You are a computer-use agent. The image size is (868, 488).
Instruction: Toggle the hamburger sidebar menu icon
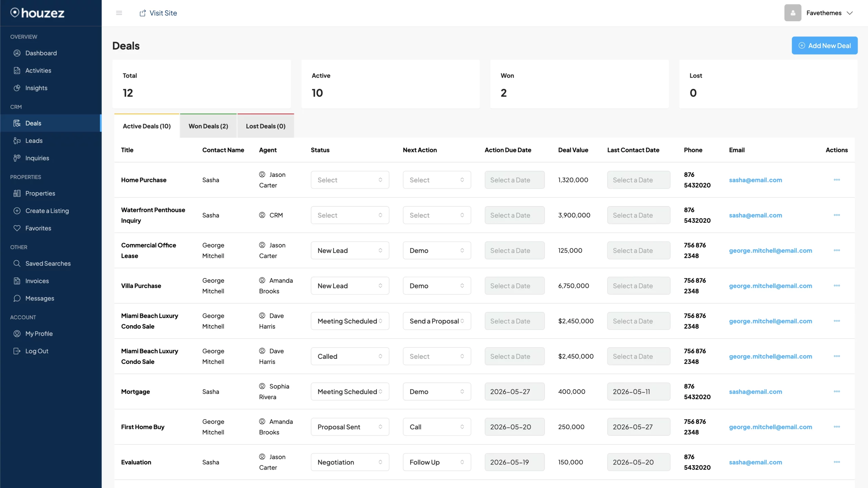click(119, 13)
